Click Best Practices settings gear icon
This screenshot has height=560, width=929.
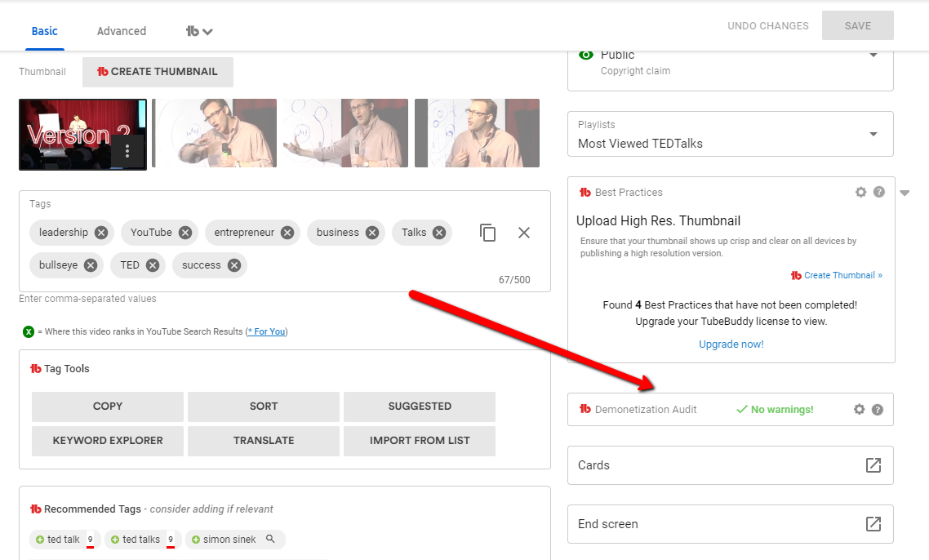coord(860,192)
